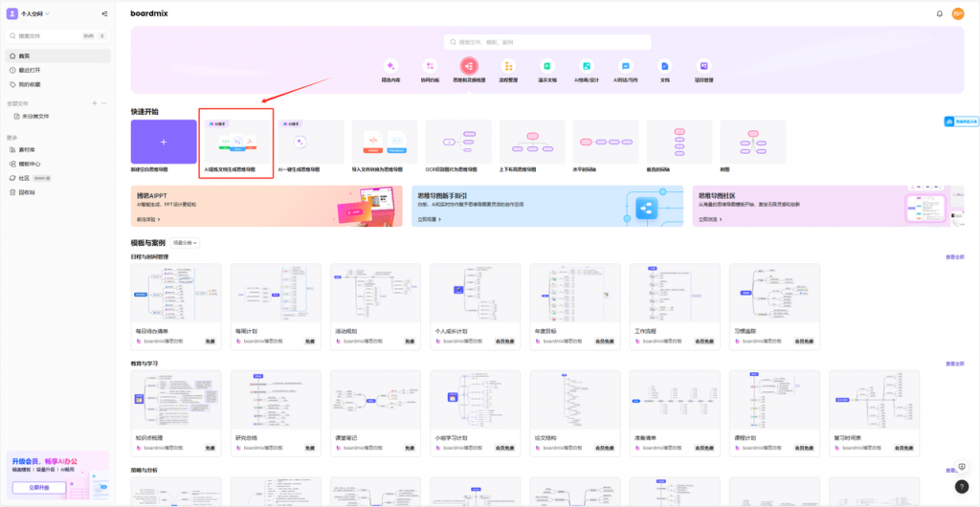Viewport: 980px width, 507px height.
Task: Focus the main 搜索文件、模板、案例 search field
Action: (x=547, y=42)
